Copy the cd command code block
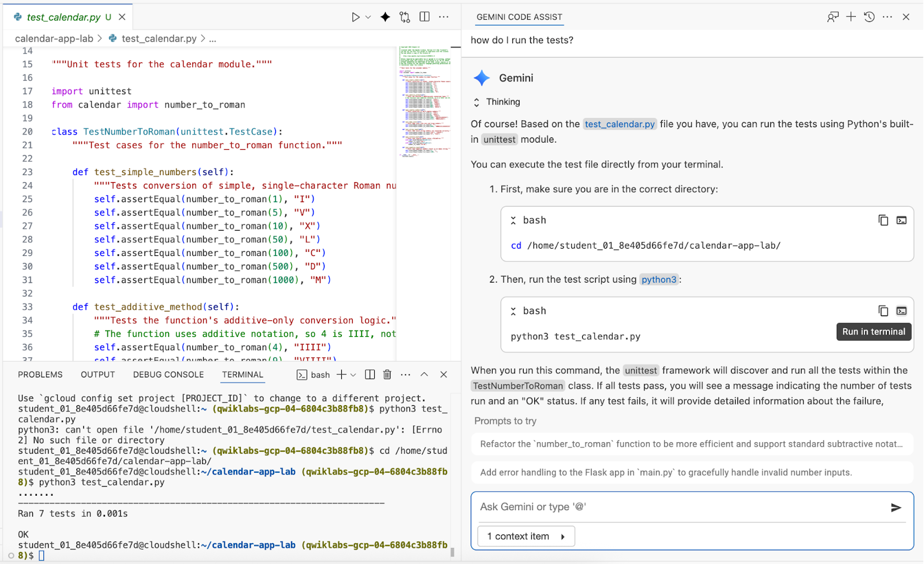Screen dimensions: 924x564 coord(883,220)
